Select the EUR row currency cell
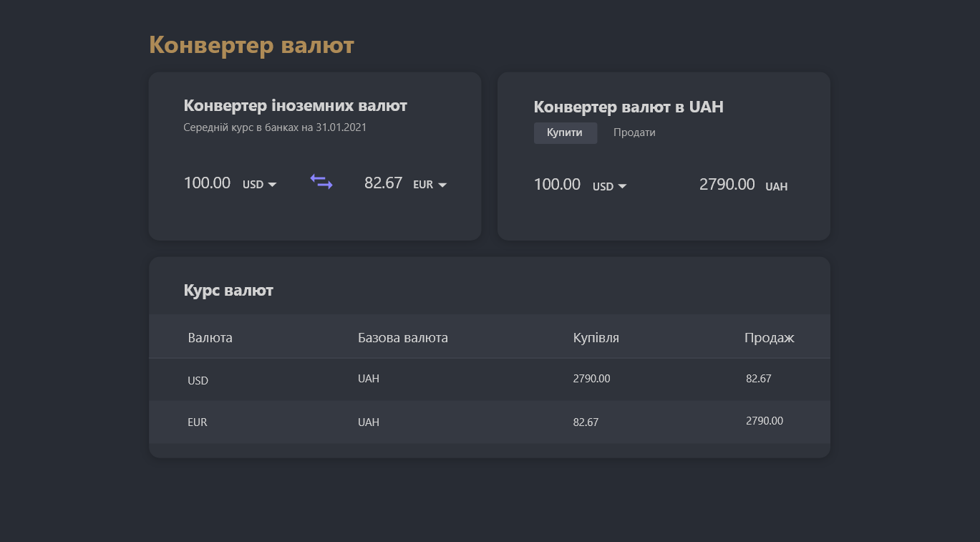The width and height of the screenshot is (980, 542). (197, 422)
